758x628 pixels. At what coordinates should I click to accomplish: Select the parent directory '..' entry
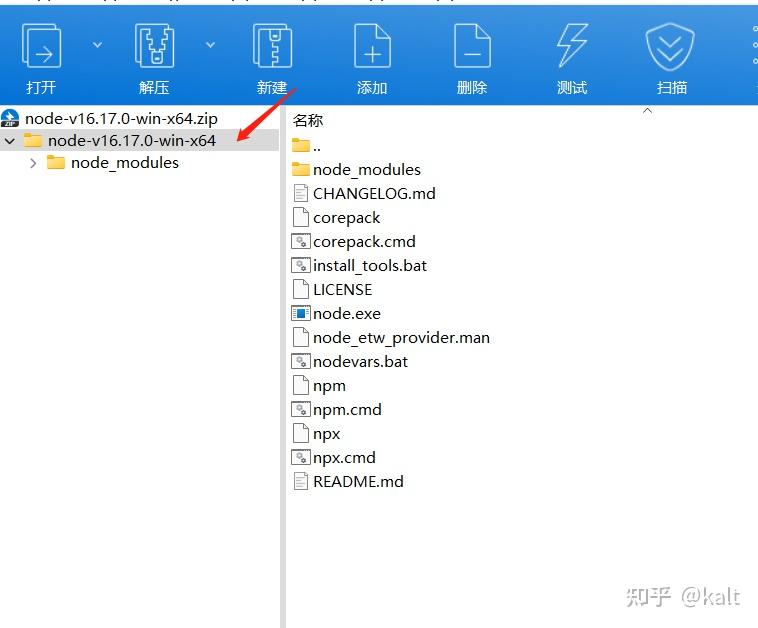pyautogui.click(x=316, y=146)
